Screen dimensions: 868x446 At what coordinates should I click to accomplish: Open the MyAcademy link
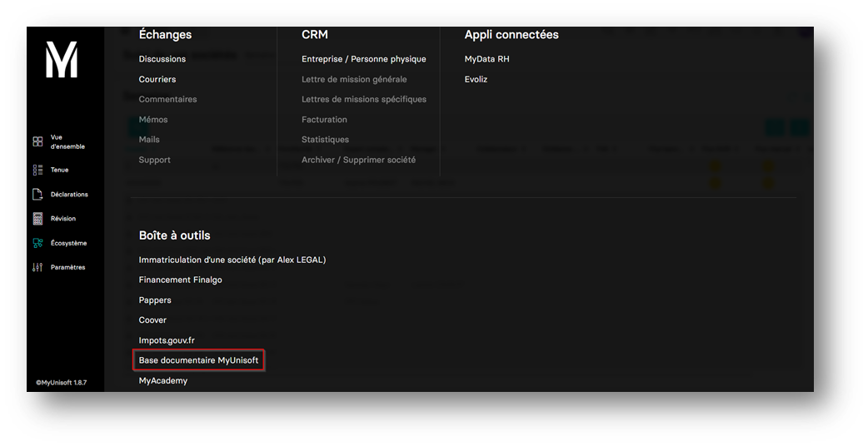[x=163, y=381]
